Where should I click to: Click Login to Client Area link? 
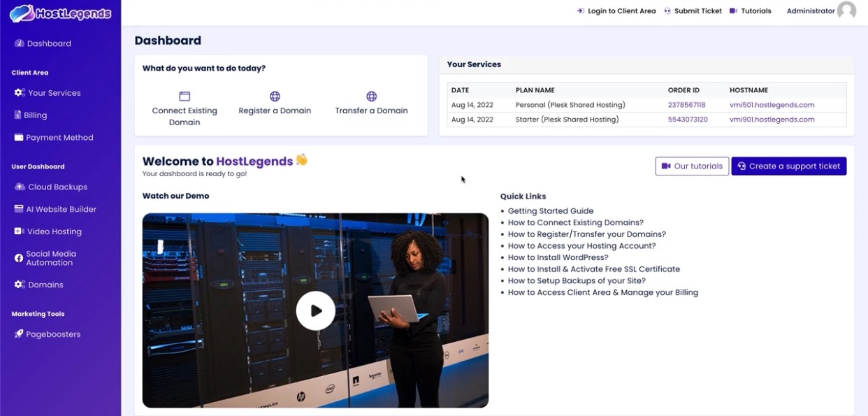621,10
